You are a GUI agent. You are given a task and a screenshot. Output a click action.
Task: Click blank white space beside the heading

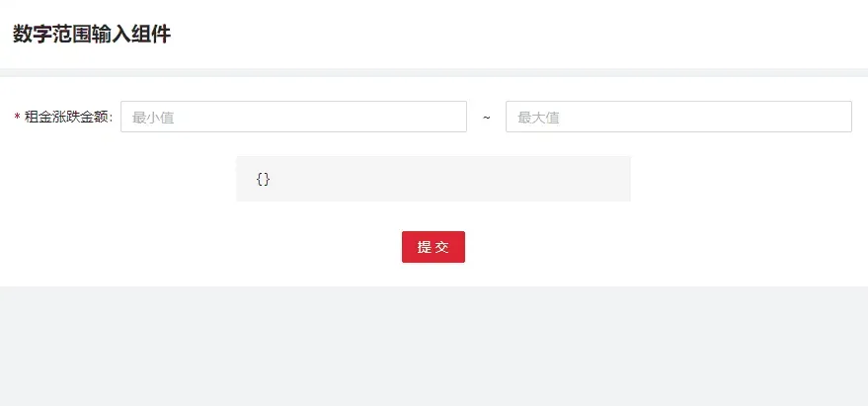(x=499, y=35)
